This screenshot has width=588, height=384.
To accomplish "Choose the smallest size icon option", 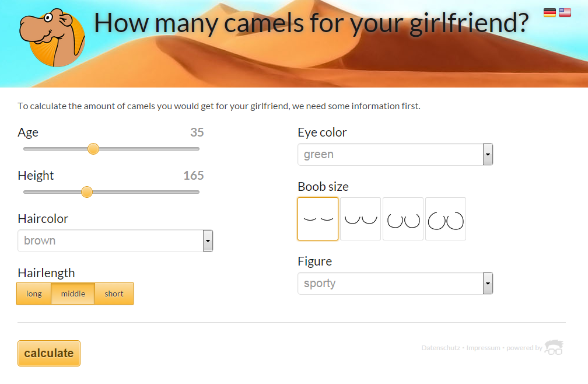I will coord(318,219).
